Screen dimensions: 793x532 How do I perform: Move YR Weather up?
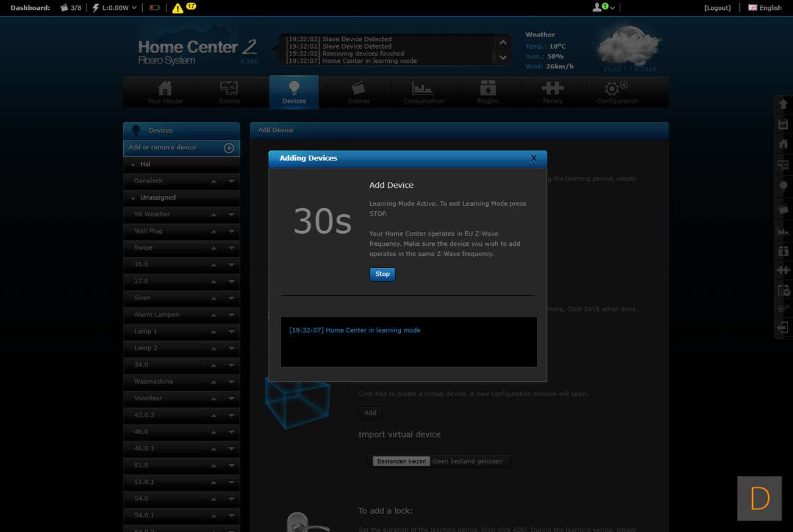point(213,215)
